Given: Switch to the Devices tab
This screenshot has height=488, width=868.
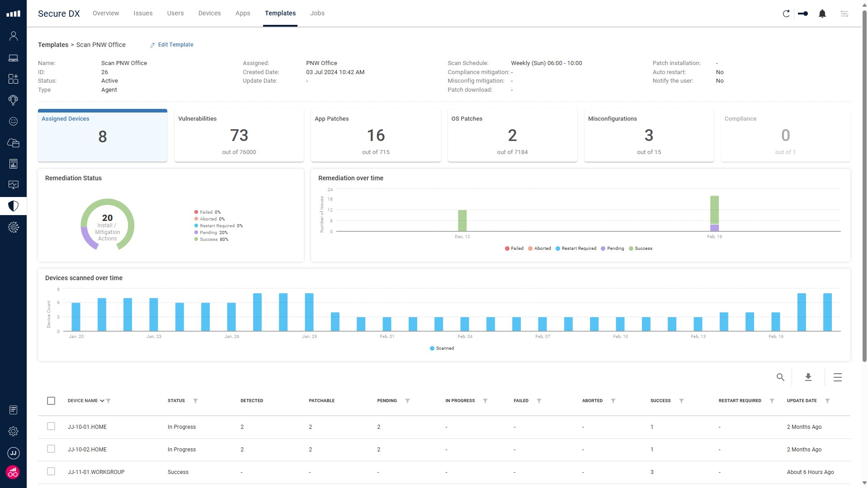Looking at the screenshot, I should pyautogui.click(x=209, y=13).
